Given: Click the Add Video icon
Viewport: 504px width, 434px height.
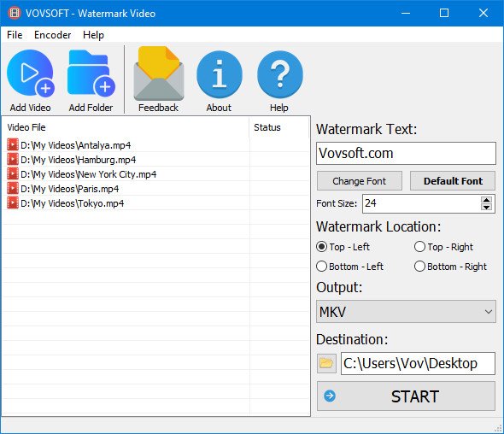Looking at the screenshot, I should (x=31, y=73).
